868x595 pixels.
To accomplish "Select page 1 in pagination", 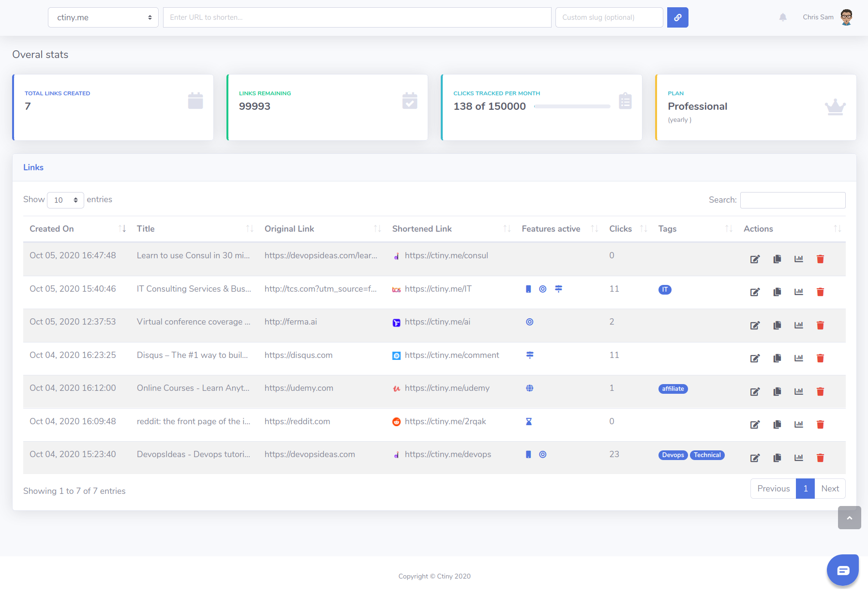I will [x=805, y=489].
